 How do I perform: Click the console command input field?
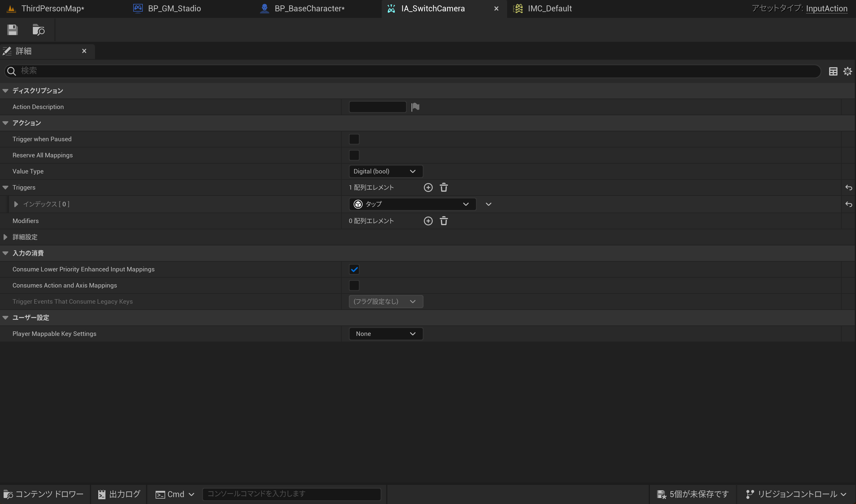pos(292,494)
